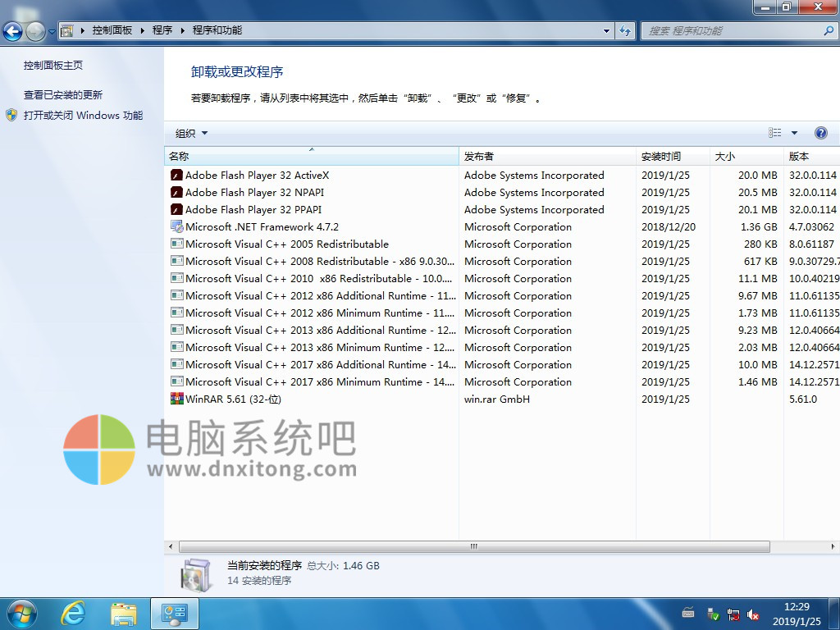Select Visual C++ 2010 x86 Redistributable icon

177,278
